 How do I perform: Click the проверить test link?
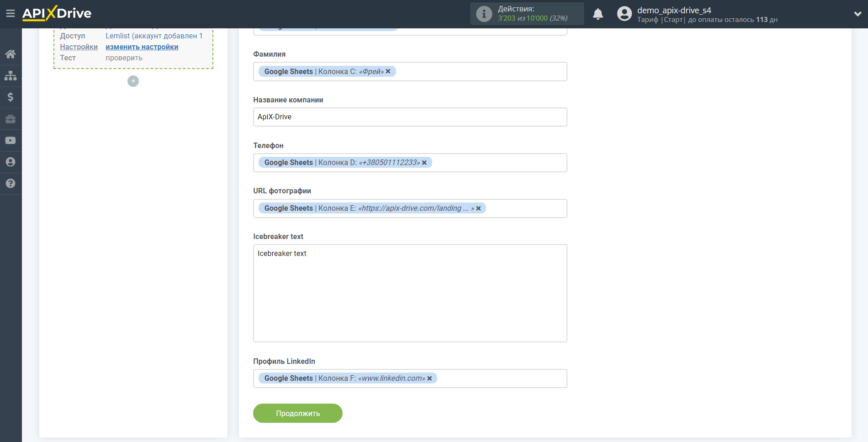[x=124, y=58]
